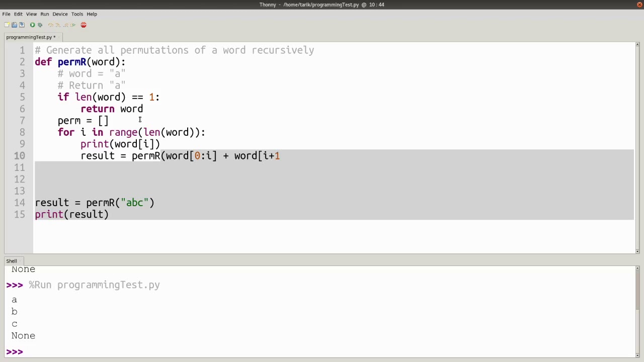Open the Run menu
644x362 pixels.
[45, 14]
